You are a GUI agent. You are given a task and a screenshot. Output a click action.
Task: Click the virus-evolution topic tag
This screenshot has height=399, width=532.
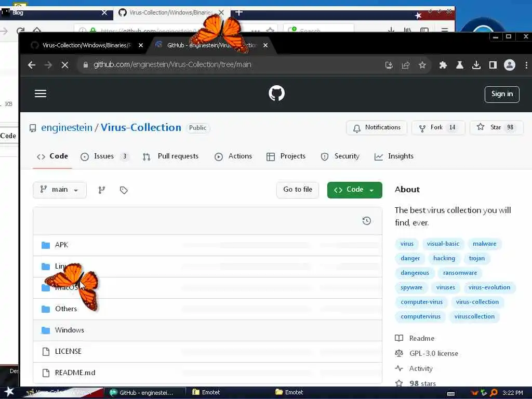pyautogui.click(x=489, y=287)
